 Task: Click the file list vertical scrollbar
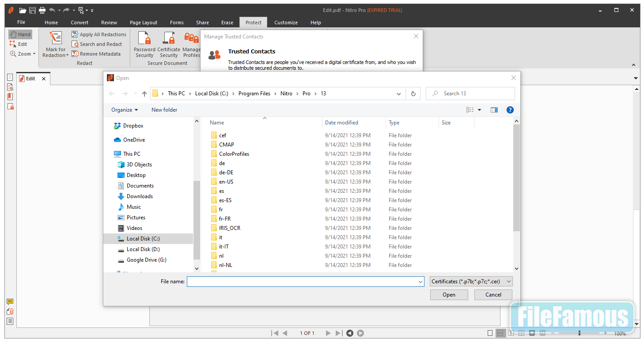pos(516,177)
